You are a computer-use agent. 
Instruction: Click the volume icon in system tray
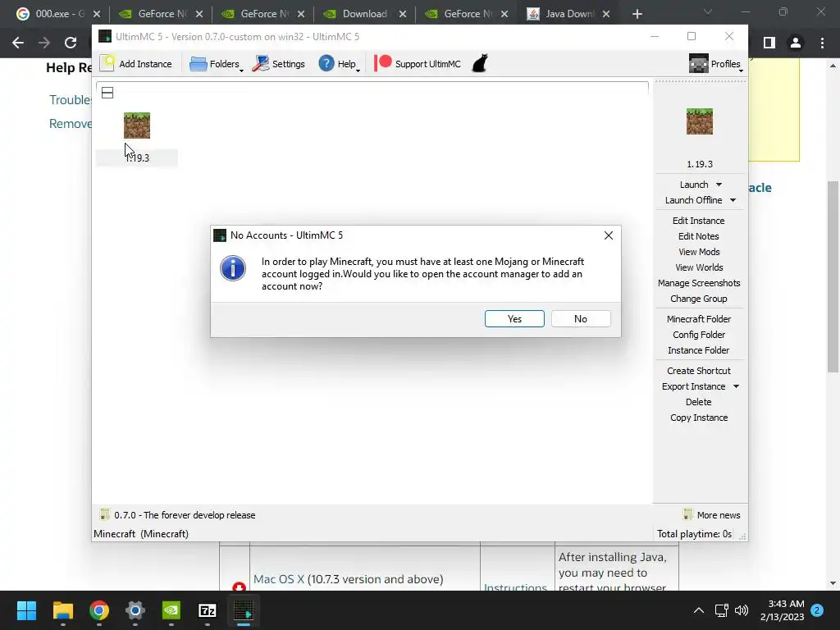click(742, 610)
